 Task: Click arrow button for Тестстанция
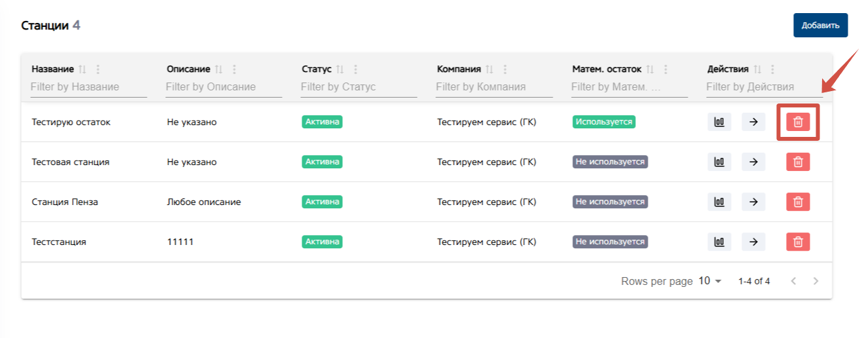(x=753, y=242)
